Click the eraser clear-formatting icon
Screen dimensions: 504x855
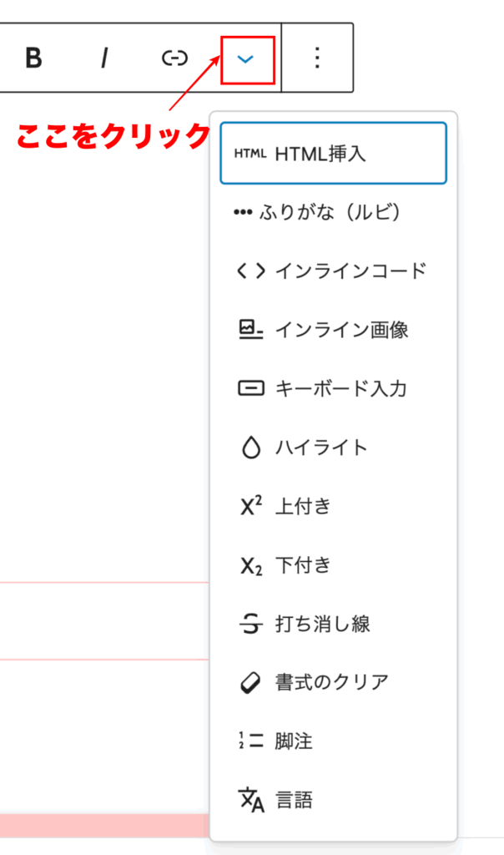(x=250, y=682)
